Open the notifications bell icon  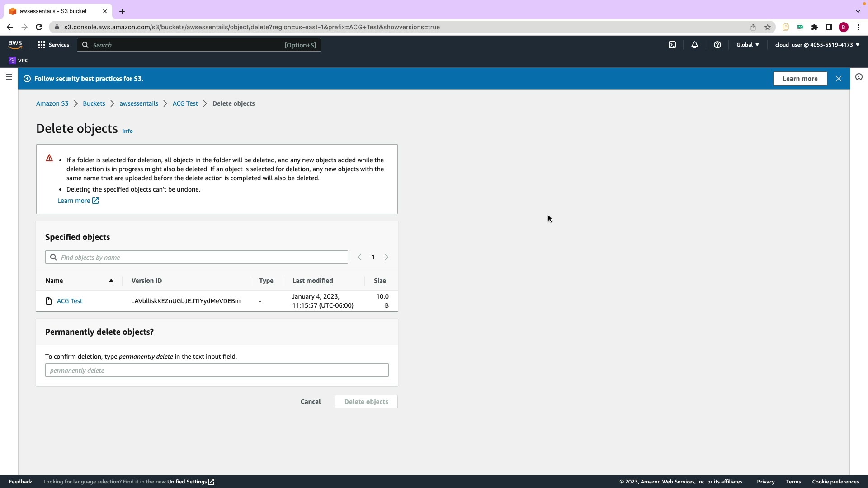695,45
